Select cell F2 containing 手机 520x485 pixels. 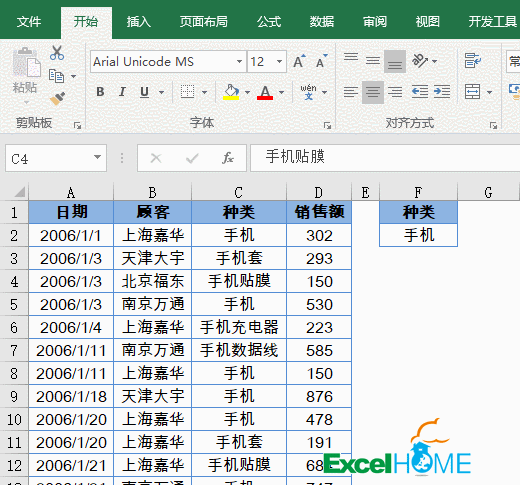pyautogui.click(x=418, y=235)
